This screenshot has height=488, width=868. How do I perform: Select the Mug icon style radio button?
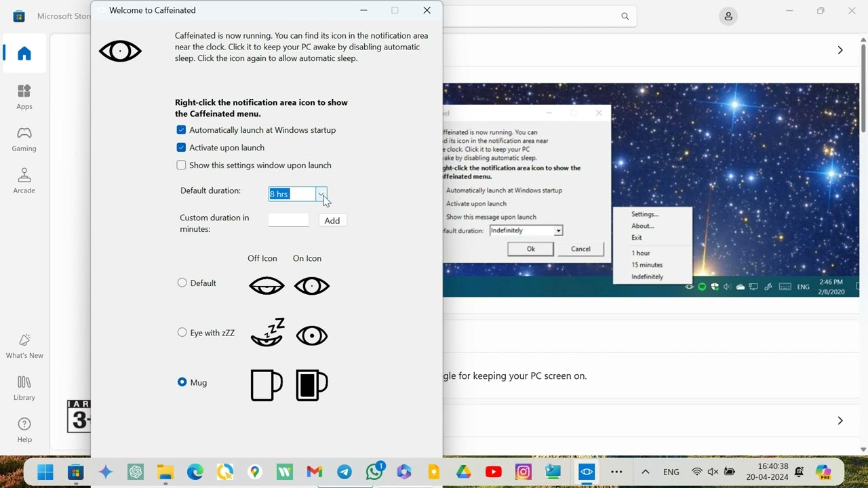pos(182,382)
